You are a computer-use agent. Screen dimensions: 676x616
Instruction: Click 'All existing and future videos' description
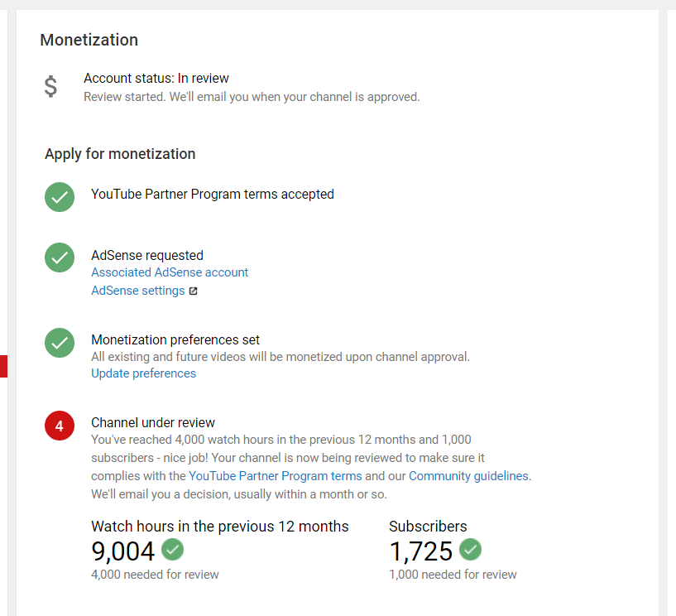[x=280, y=357]
